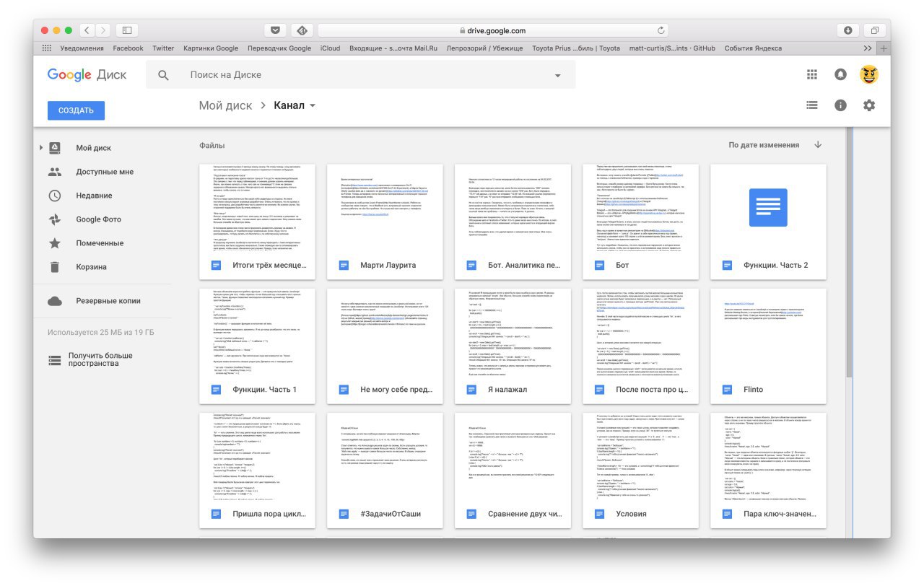Open the Канал folder dropdown
Image resolution: width=924 pixels, height=586 pixels.
tap(295, 105)
